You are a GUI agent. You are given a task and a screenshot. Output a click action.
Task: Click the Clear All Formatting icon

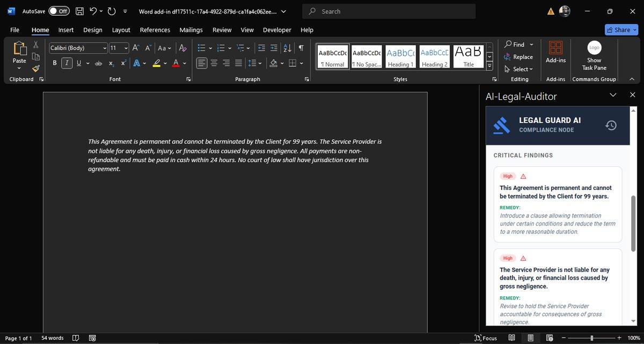(x=182, y=48)
